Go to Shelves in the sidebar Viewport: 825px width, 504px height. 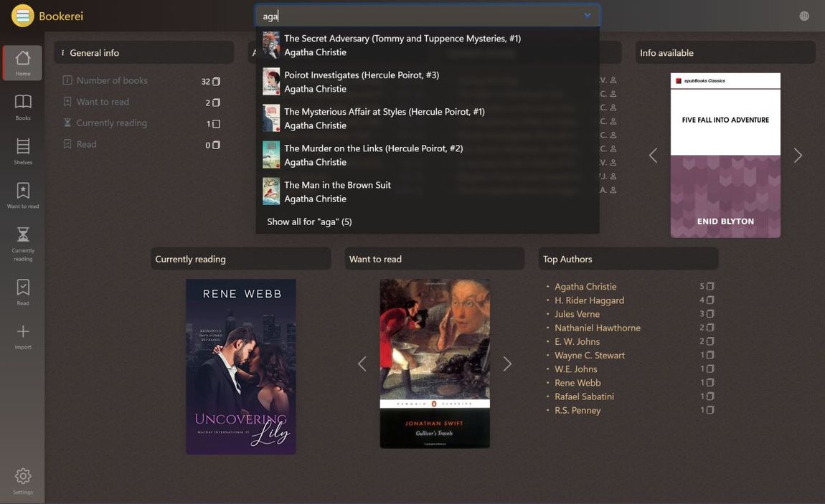pos(23,151)
